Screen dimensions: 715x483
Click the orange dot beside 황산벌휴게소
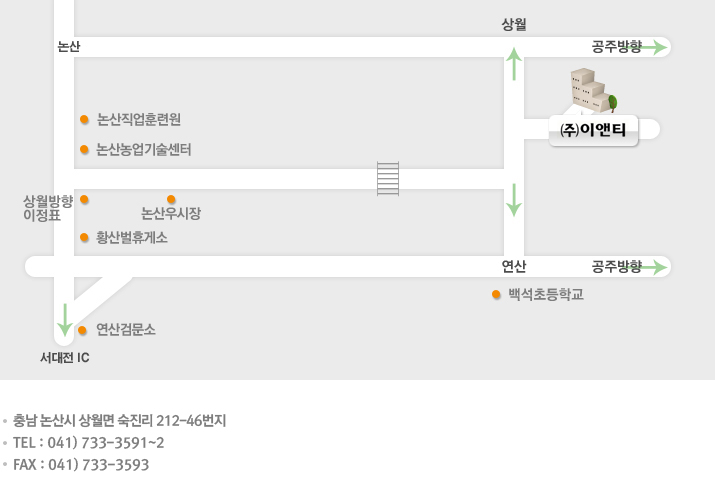84,237
